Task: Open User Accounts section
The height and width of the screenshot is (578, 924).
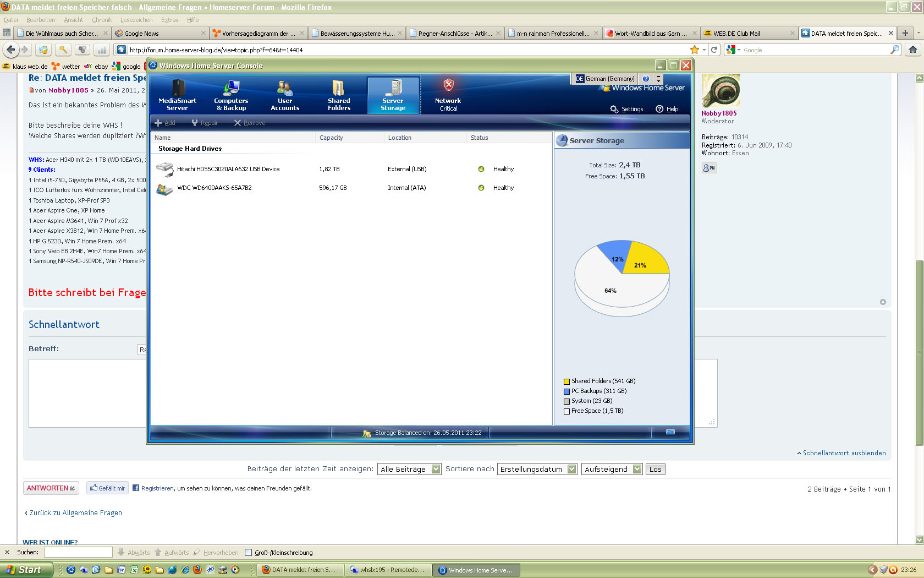Action: tap(285, 95)
